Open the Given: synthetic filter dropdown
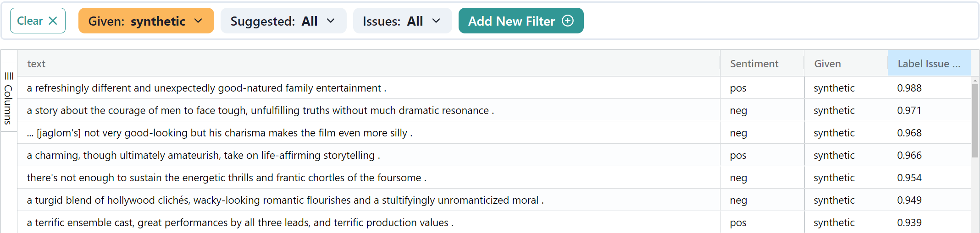This screenshot has width=980, height=233. click(x=146, y=21)
